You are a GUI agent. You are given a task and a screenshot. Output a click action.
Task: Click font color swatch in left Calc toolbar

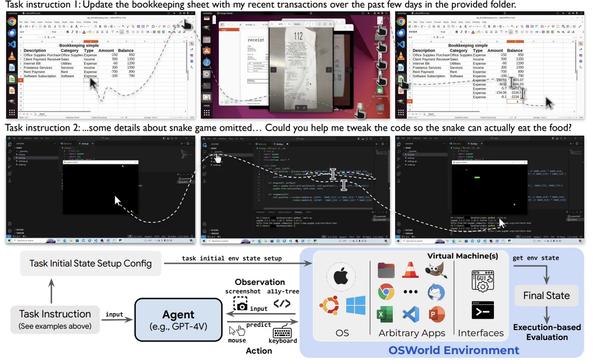pyautogui.click(x=85, y=32)
